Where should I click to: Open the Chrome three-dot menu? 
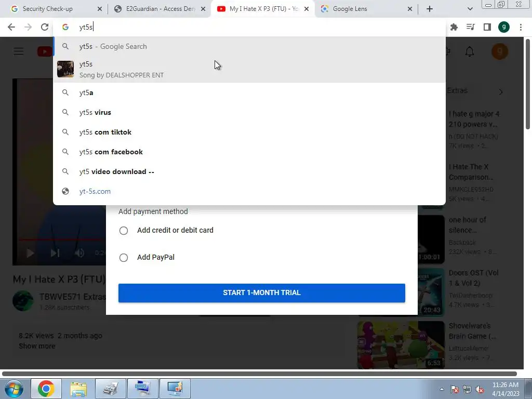coord(521,27)
